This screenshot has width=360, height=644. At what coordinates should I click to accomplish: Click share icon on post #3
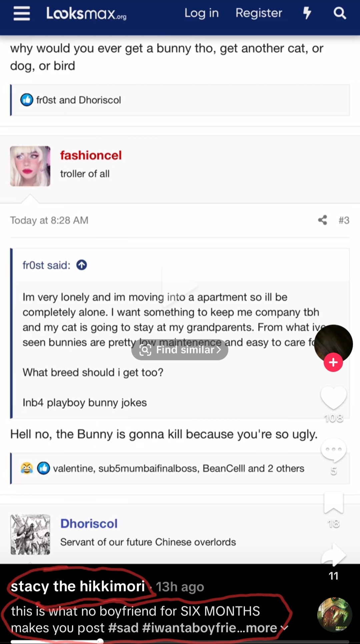tap(322, 220)
